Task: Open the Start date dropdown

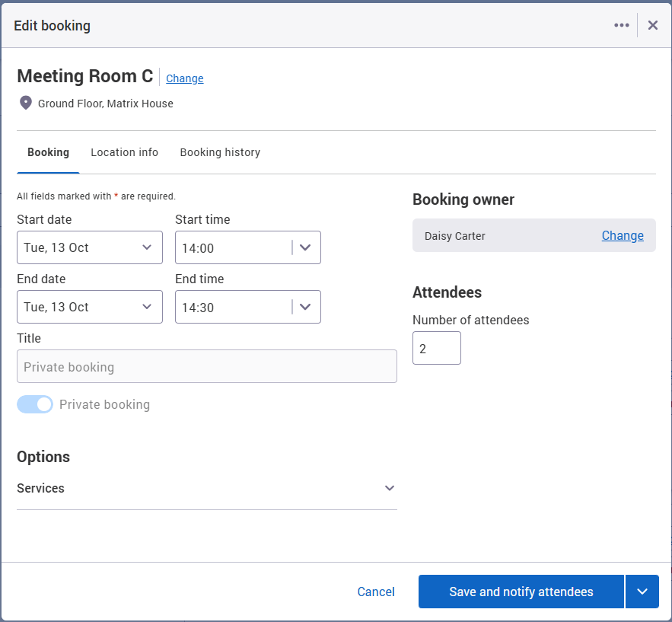Action: click(90, 247)
